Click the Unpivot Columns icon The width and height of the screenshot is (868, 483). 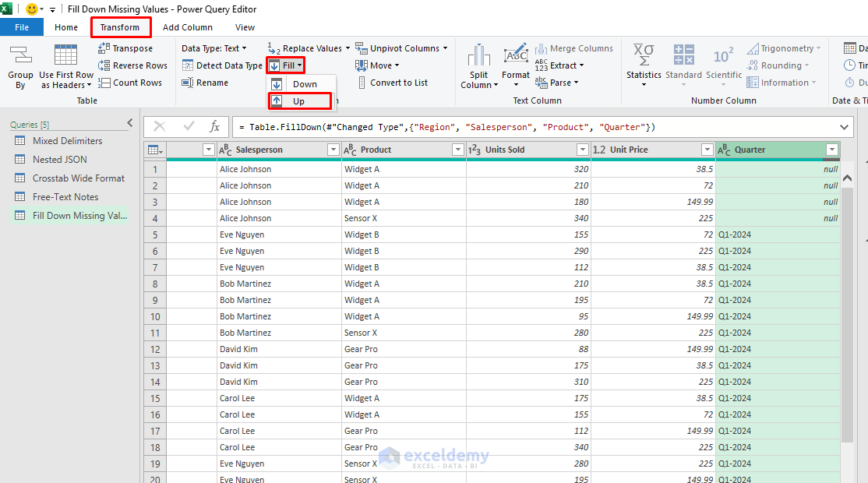point(361,48)
